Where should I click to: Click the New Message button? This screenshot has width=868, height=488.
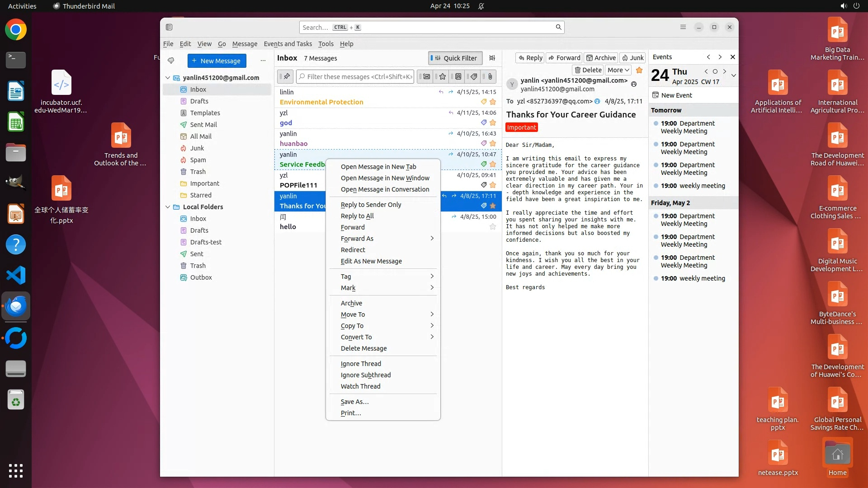point(217,61)
